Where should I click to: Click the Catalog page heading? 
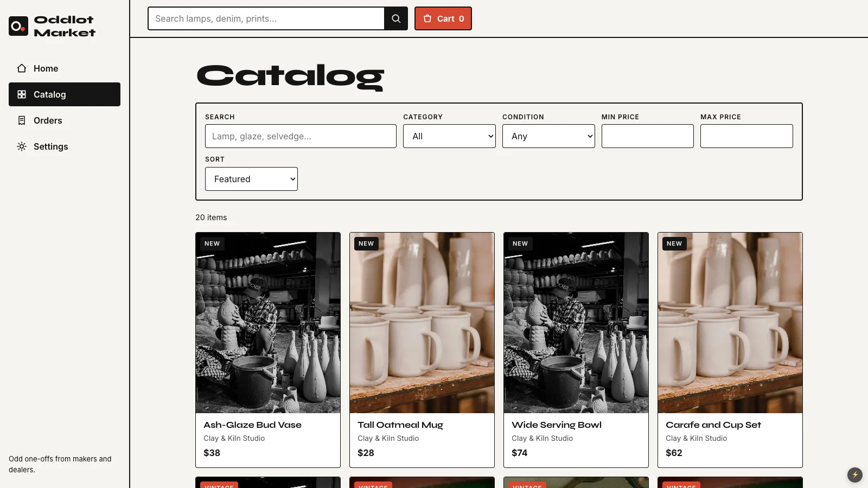point(290,76)
